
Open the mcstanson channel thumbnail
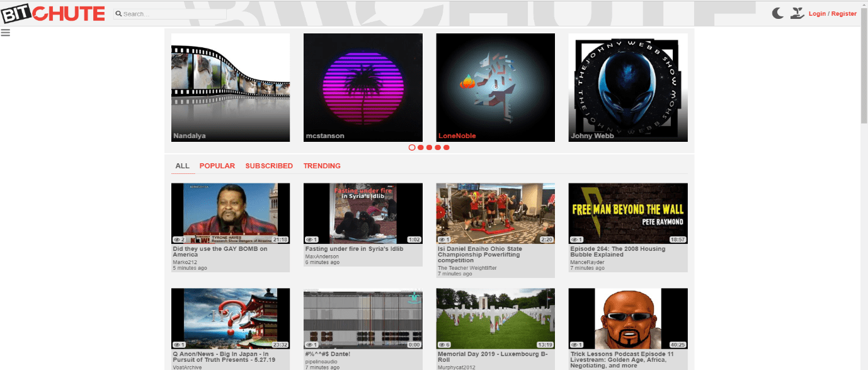[363, 88]
